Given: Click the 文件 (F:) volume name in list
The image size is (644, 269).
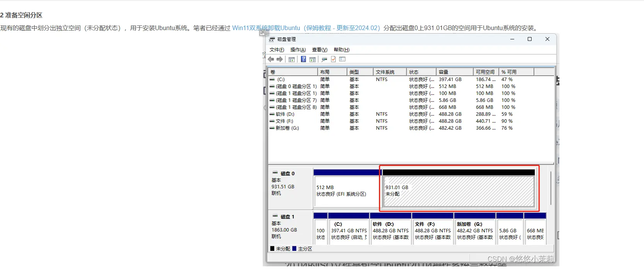Looking at the screenshot, I should tap(284, 121).
